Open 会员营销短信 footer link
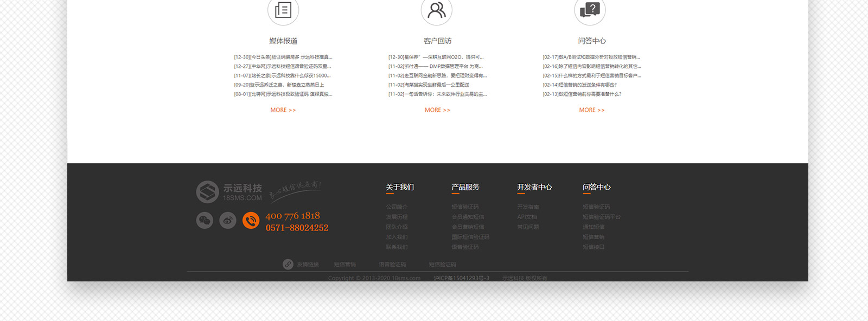Screen dimensions: 868x321 coord(468,227)
